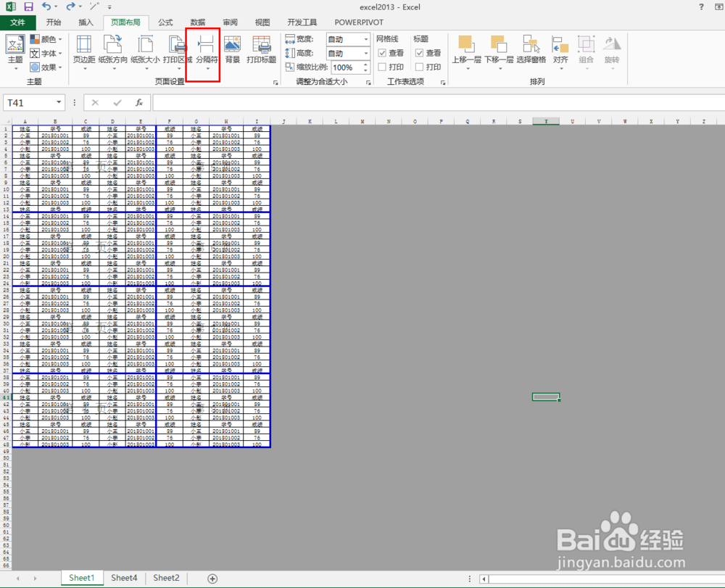Open paper Size (纸张大小) options
This screenshot has width=725, height=588.
[145, 53]
